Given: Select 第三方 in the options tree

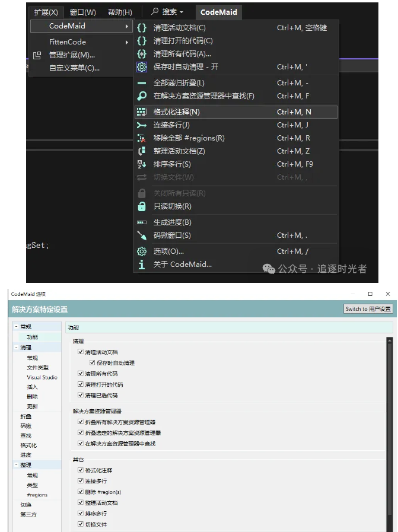Looking at the screenshot, I should point(28,514).
